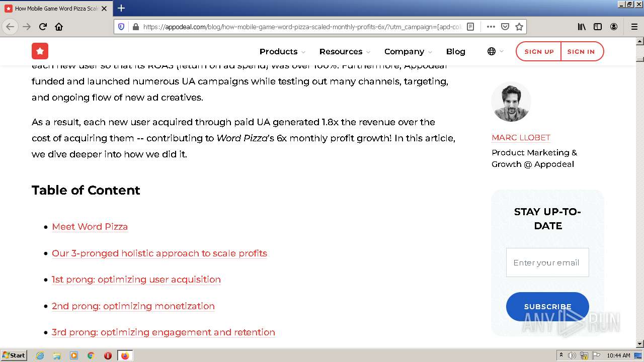The height and width of the screenshot is (362, 644).
Task: Click the page scrollbar down arrow
Action: 639,344
